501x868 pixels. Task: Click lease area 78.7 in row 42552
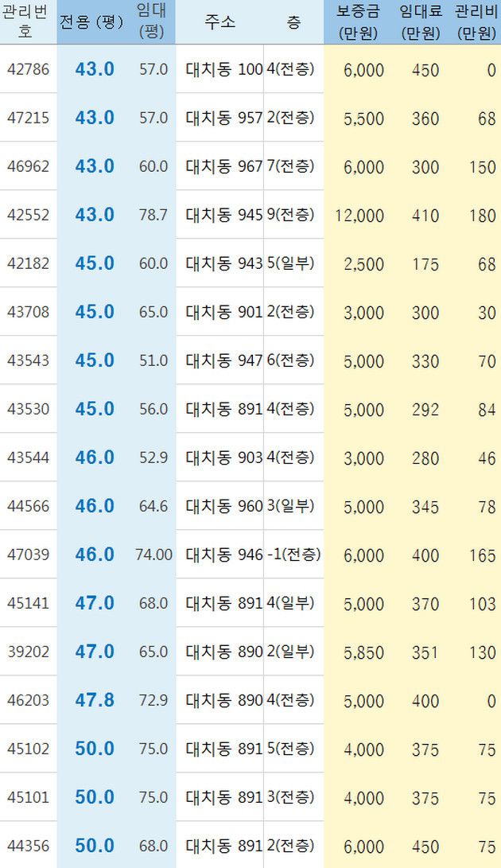coord(153,216)
